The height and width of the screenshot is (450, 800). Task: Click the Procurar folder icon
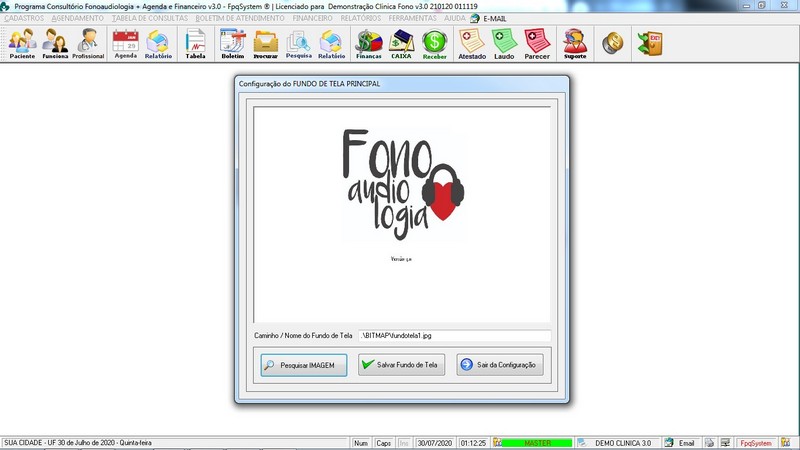click(x=266, y=44)
